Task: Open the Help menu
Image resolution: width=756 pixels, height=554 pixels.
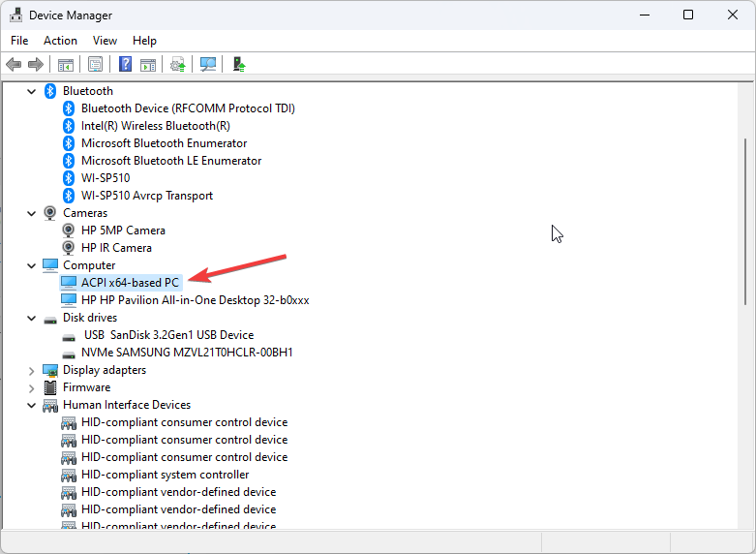Action: point(144,41)
